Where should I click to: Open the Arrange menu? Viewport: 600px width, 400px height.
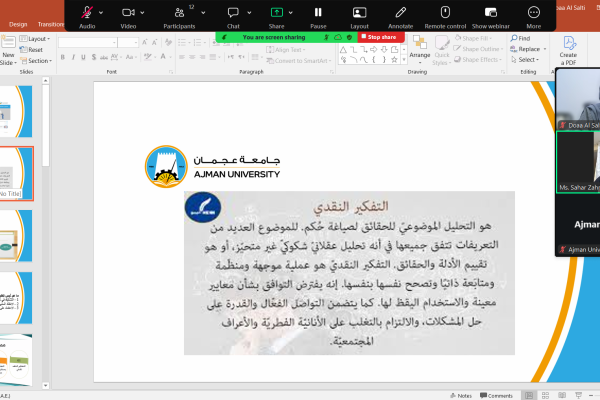[x=420, y=50]
